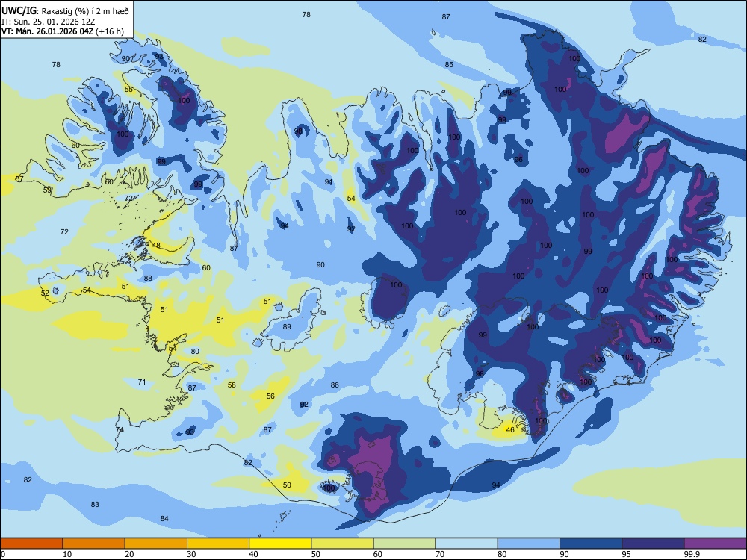Click the map value '52' on the left

pos(45,293)
